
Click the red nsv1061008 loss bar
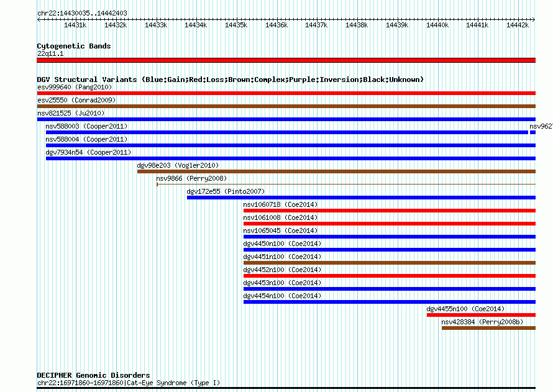pos(390,224)
